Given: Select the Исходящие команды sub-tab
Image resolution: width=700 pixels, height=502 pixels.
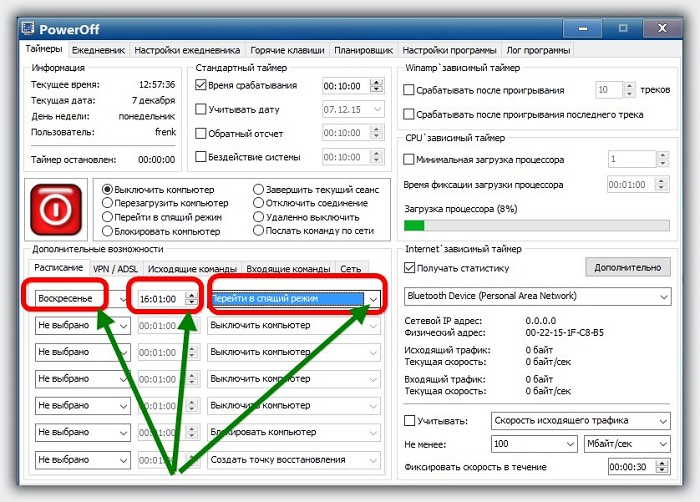Looking at the screenshot, I should click(192, 269).
